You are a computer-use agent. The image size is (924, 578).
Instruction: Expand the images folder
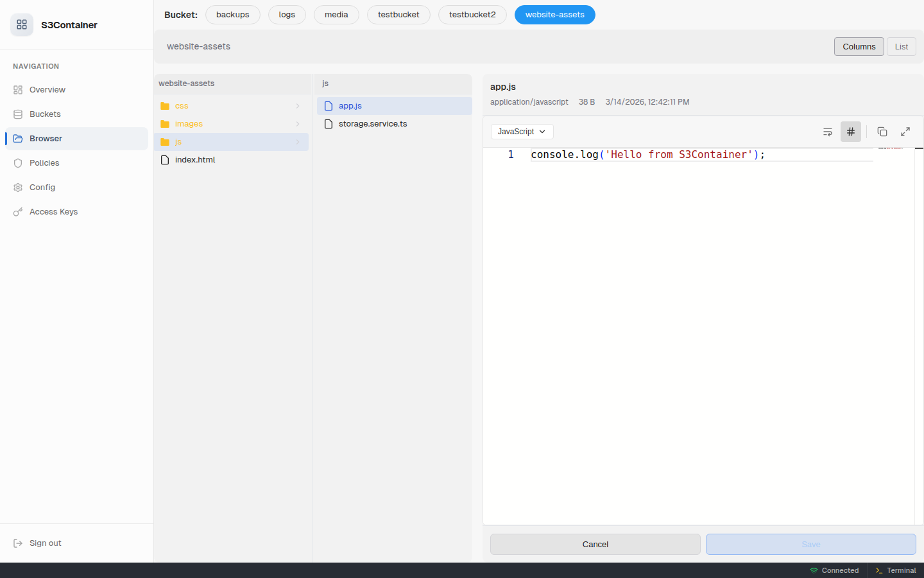(189, 123)
